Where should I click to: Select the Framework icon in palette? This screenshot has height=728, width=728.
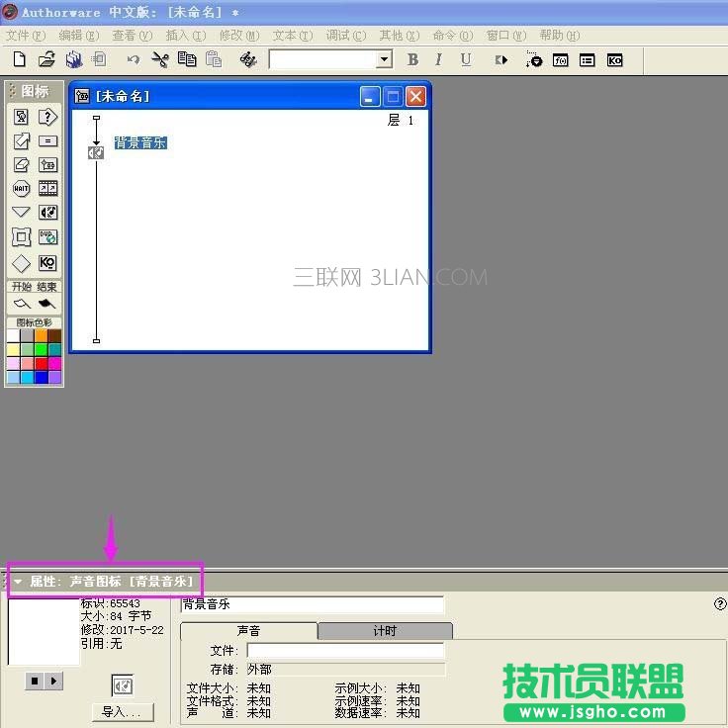pos(21,236)
